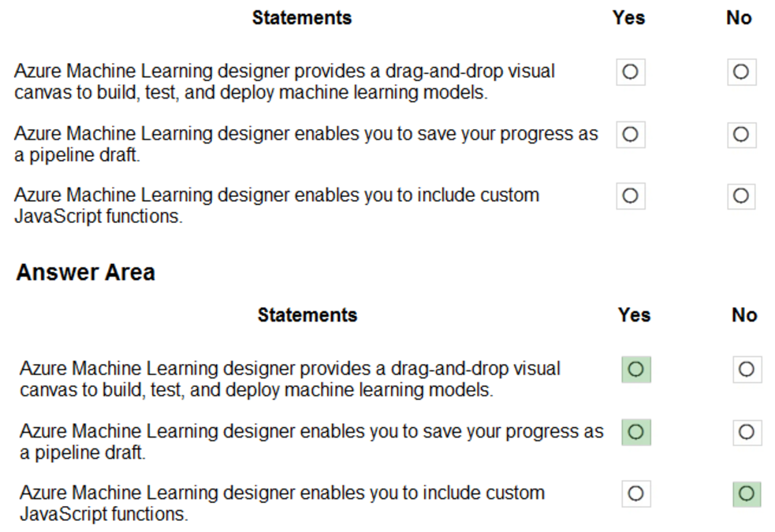Click highlighted Yes for drag-and-drop in Answer Area
Viewport: 775px width, 532px height.
[635, 370]
